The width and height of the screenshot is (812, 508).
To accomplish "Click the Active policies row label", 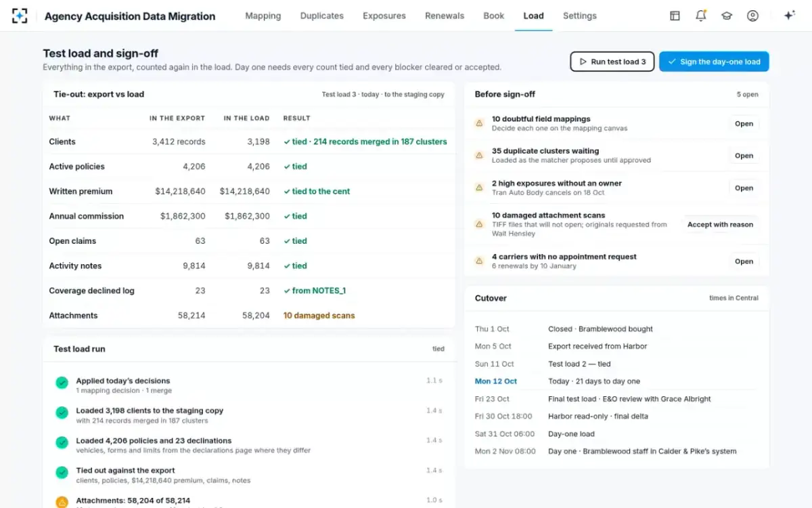I will (x=76, y=167).
